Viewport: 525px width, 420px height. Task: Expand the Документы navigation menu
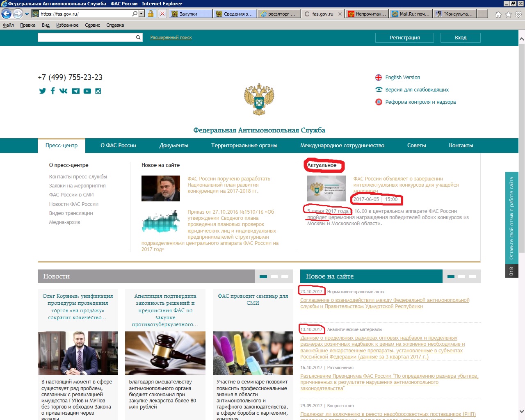[173, 145]
